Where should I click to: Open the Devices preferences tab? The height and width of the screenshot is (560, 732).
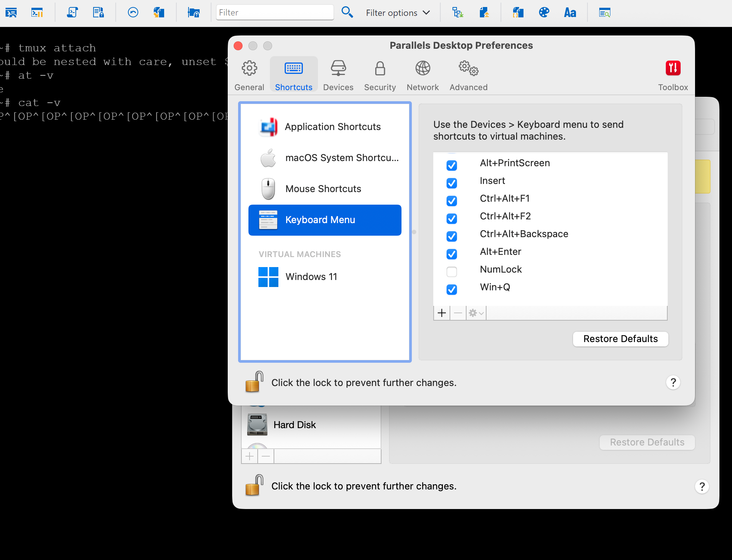pos(338,75)
